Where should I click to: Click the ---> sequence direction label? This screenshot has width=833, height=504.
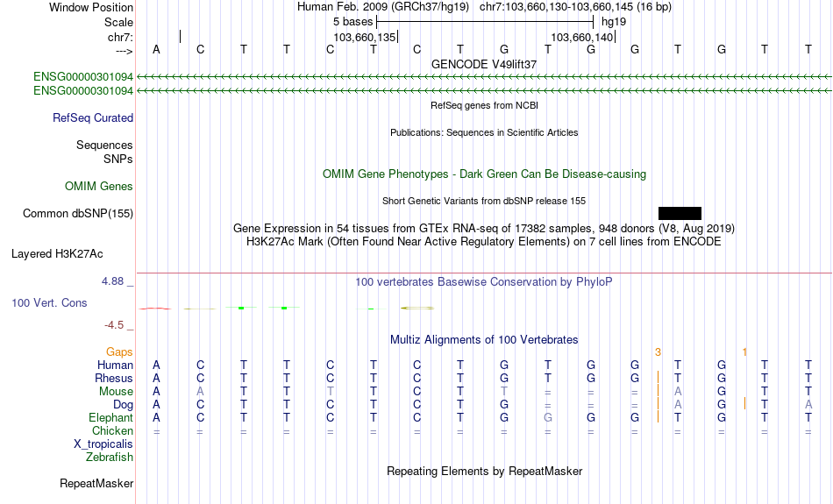125,51
